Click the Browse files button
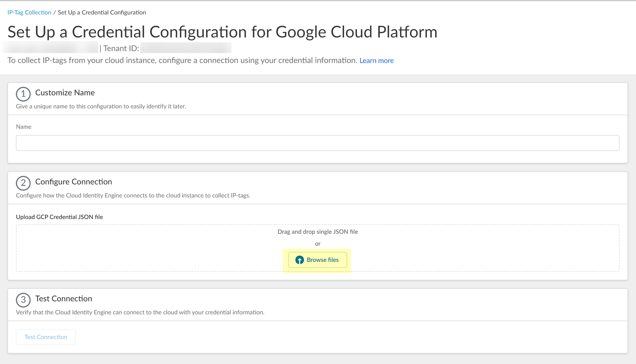The image size is (636, 364). pos(317,260)
